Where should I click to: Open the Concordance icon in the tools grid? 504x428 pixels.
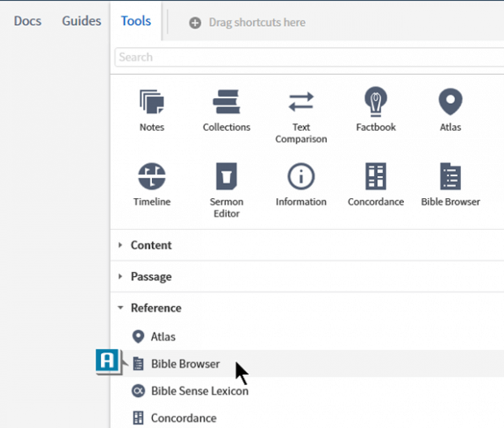(x=375, y=177)
